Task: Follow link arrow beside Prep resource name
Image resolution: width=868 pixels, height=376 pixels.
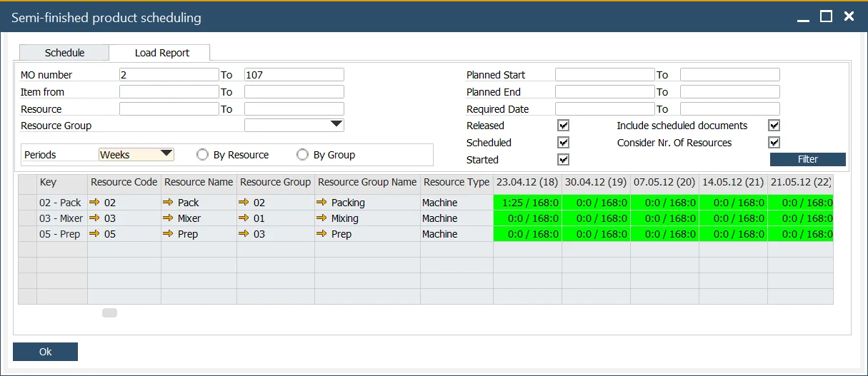Action: coord(168,234)
